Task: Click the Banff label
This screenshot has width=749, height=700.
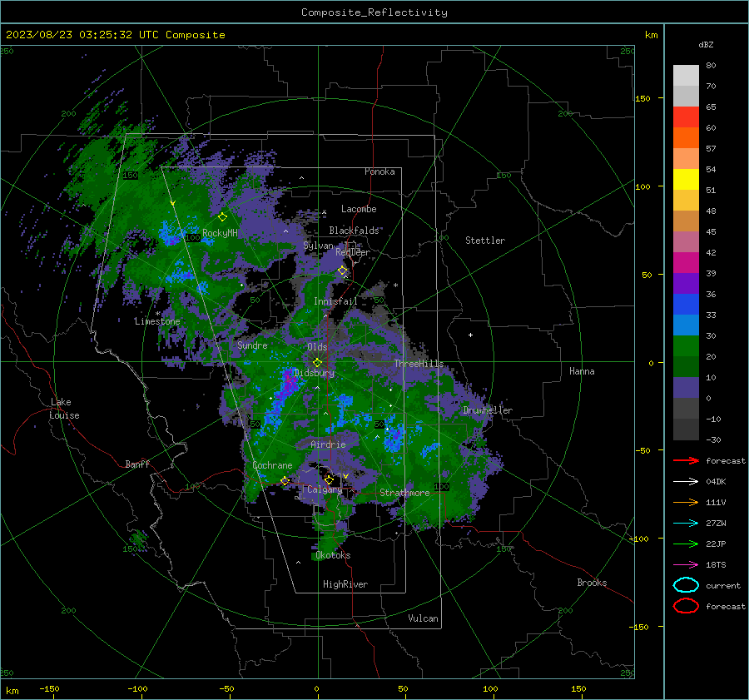Action: point(137,464)
